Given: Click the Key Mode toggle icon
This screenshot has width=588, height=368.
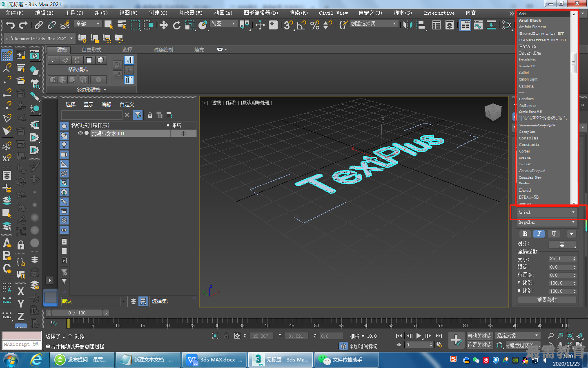Looking at the screenshot, I should (399, 345).
